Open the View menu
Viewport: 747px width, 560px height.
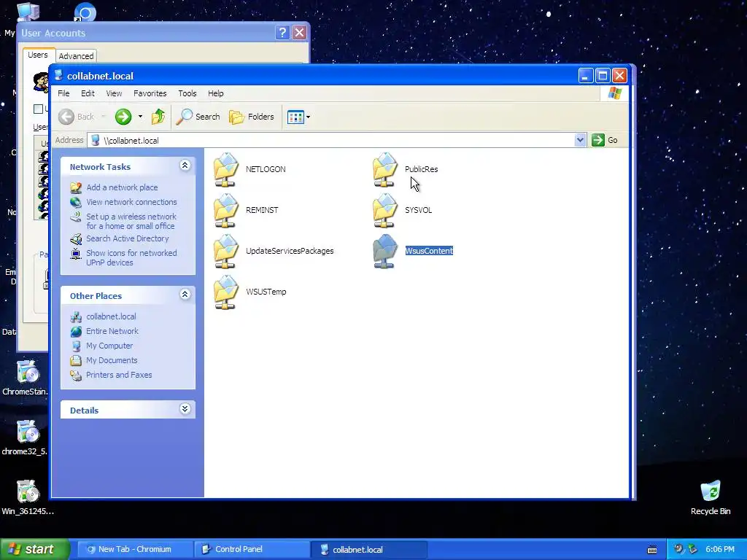coord(114,93)
